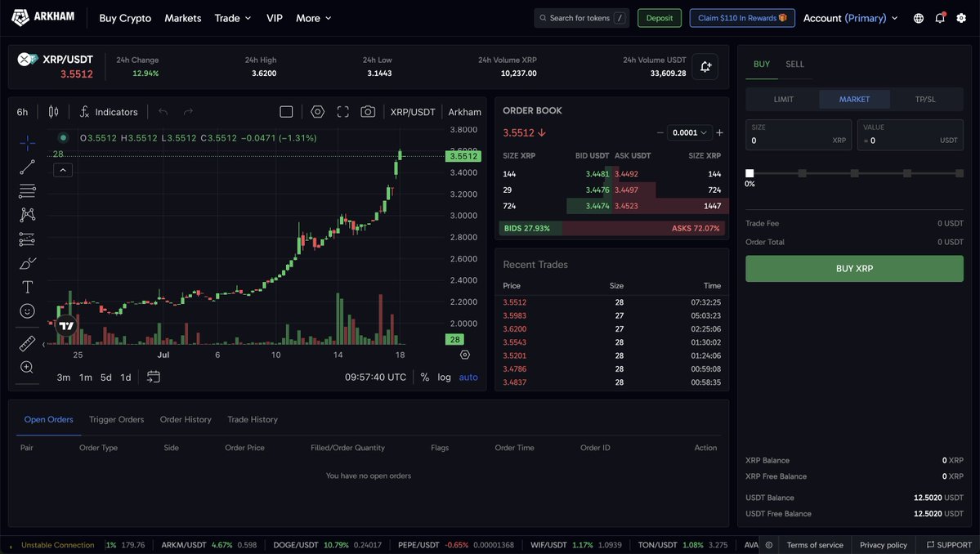Viewport: 980px width, 554px height.
Task: Open the SUPPORT link
Action: pyautogui.click(x=949, y=545)
